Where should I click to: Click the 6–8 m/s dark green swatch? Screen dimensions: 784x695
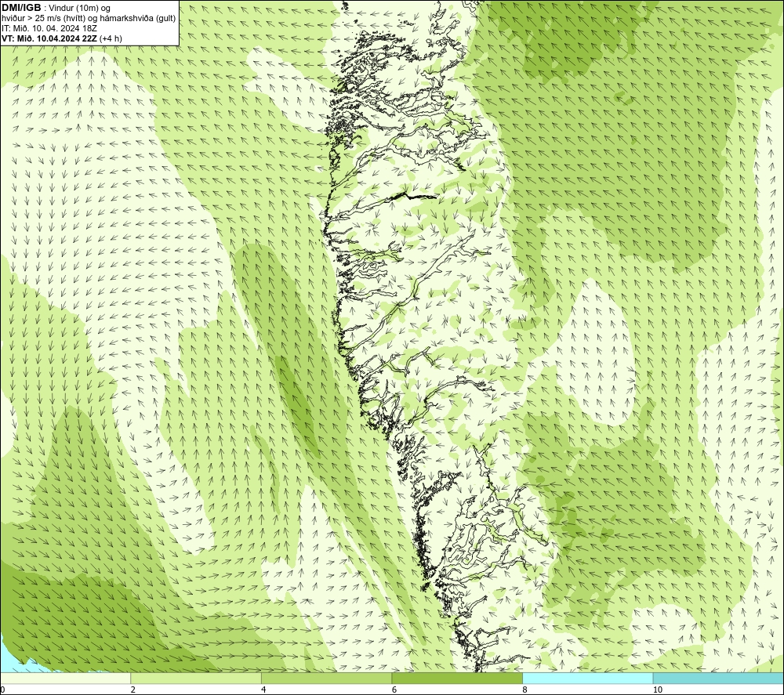[457, 679]
